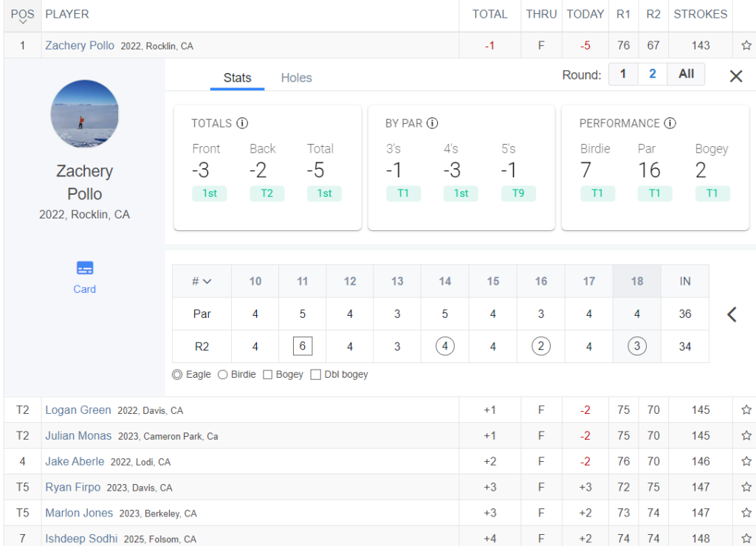Select All rounds
Viewport: 756px width, 546px height.
point(686,75)
